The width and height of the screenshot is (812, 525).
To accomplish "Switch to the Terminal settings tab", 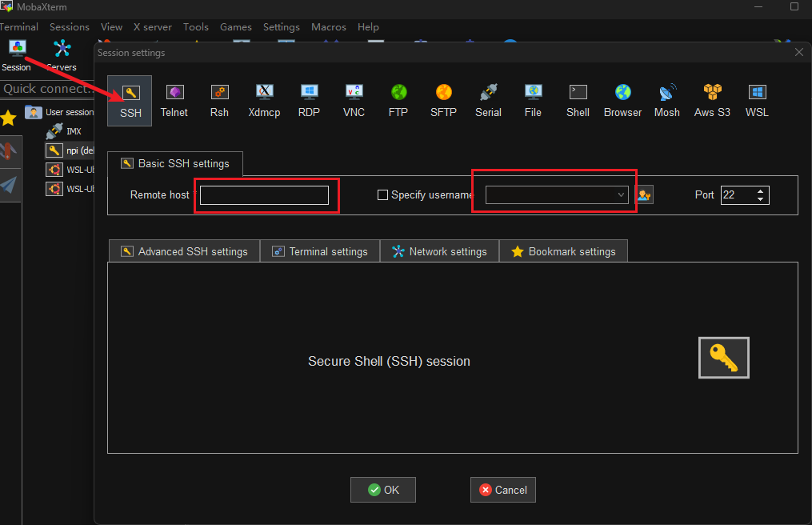I will click(320, 251).
